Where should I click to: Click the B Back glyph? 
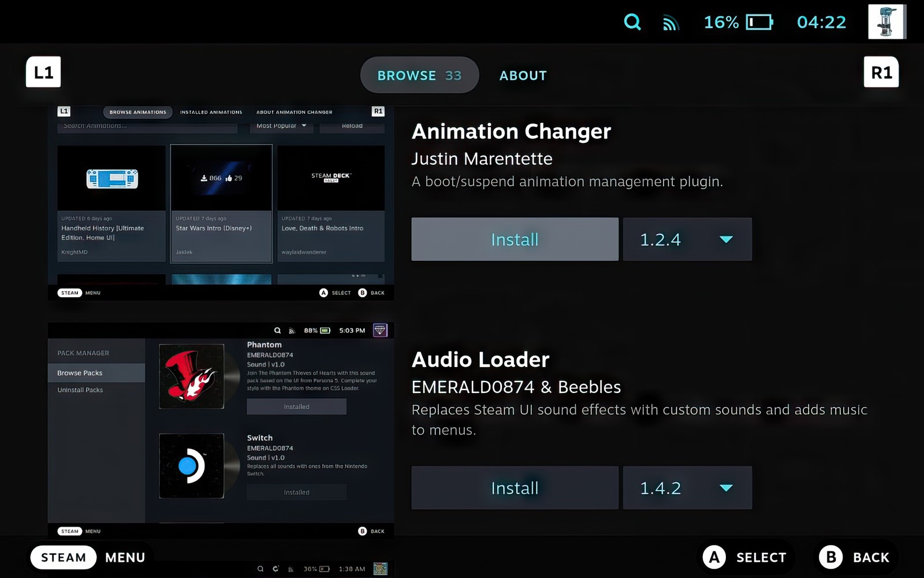831,557
